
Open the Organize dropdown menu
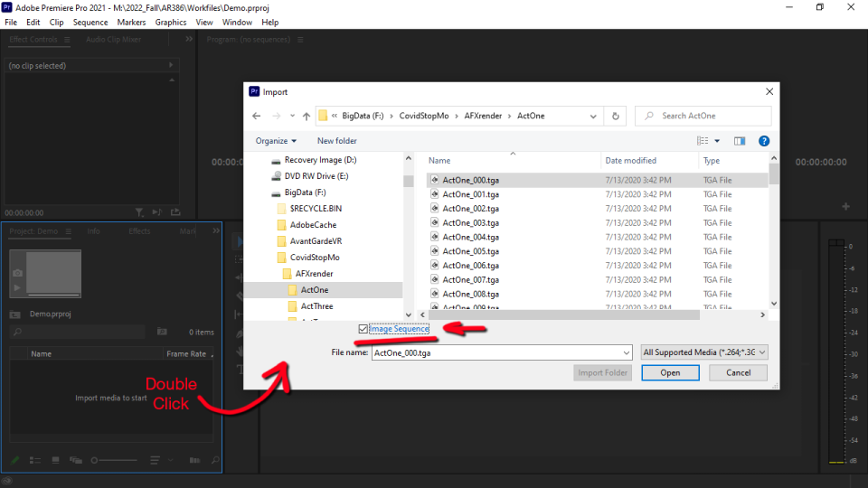pos(276,141)
